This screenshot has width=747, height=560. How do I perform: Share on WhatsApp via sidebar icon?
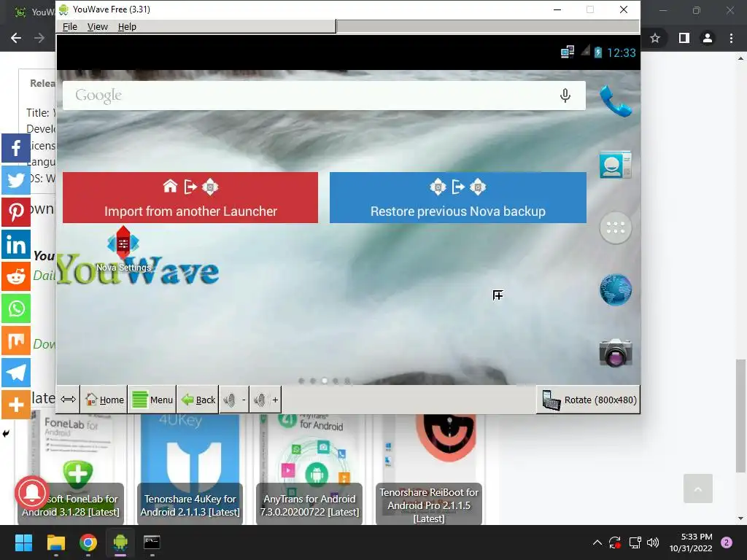pyautogui.click(x=16, y=308)
